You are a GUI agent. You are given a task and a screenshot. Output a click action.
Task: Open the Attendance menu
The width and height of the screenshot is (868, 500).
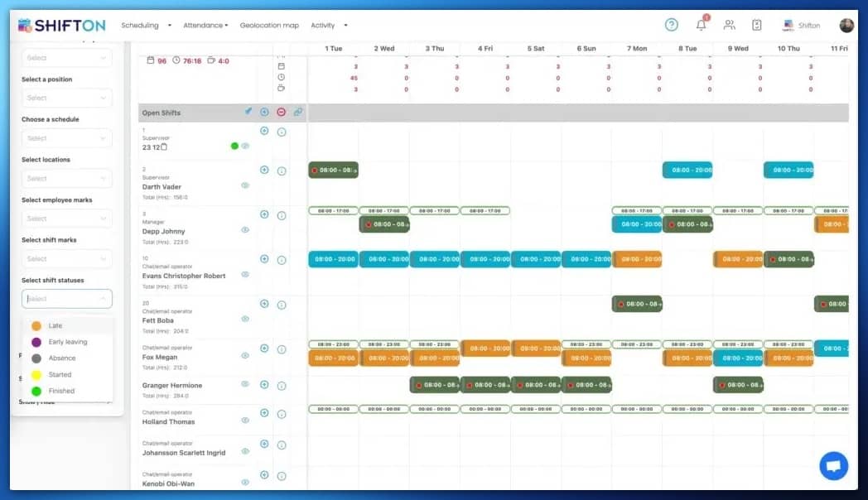click(x=204, y=25)
